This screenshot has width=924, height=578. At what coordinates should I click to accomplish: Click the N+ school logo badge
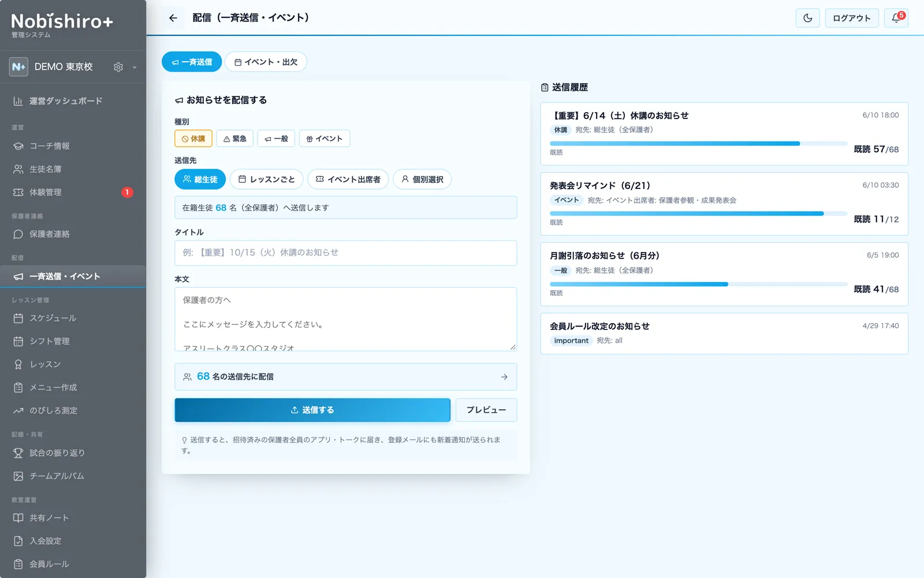[18, 66]
